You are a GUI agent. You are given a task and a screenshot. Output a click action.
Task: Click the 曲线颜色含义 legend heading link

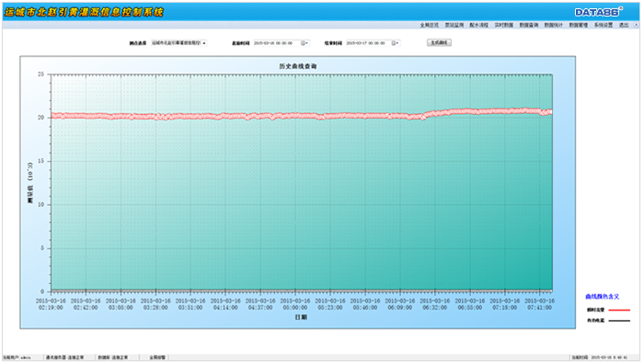[602, 297]
